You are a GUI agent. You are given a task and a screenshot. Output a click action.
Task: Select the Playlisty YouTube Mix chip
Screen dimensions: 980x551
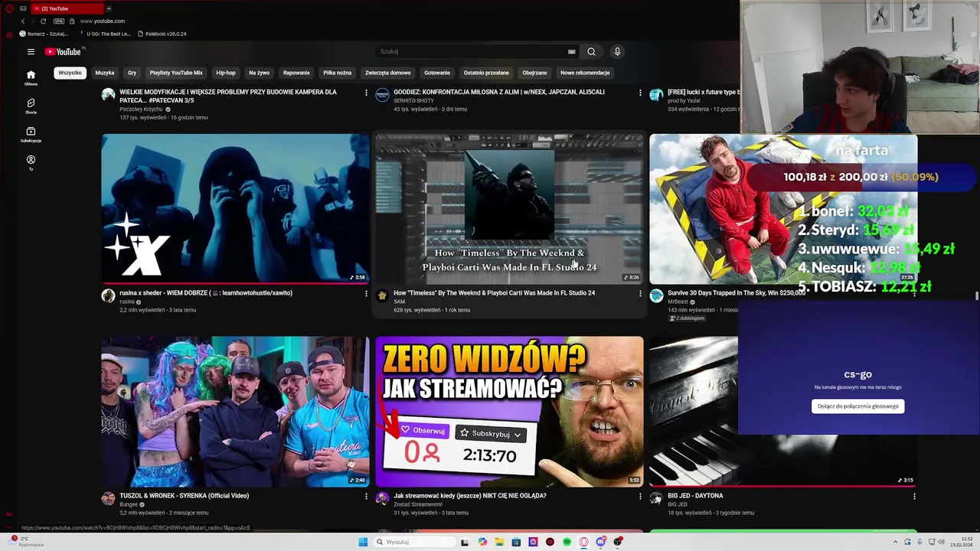[176, 73]
